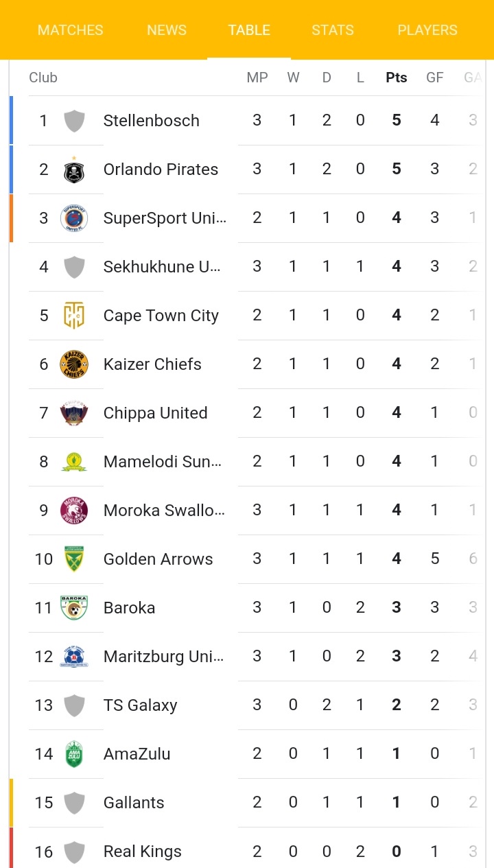Tap the AmaZulu green shield badge
Viewport: 494px width, 868px height.
coord(74,754)
